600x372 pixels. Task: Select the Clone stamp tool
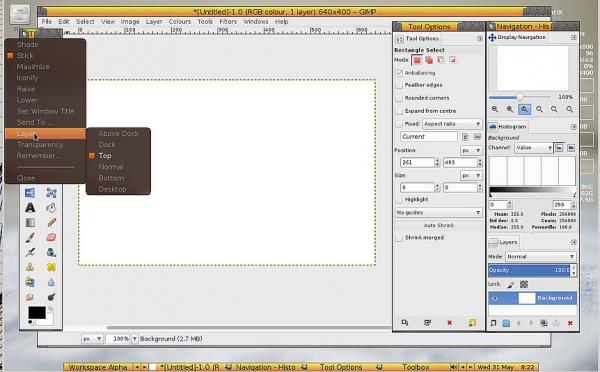point(30,267)
